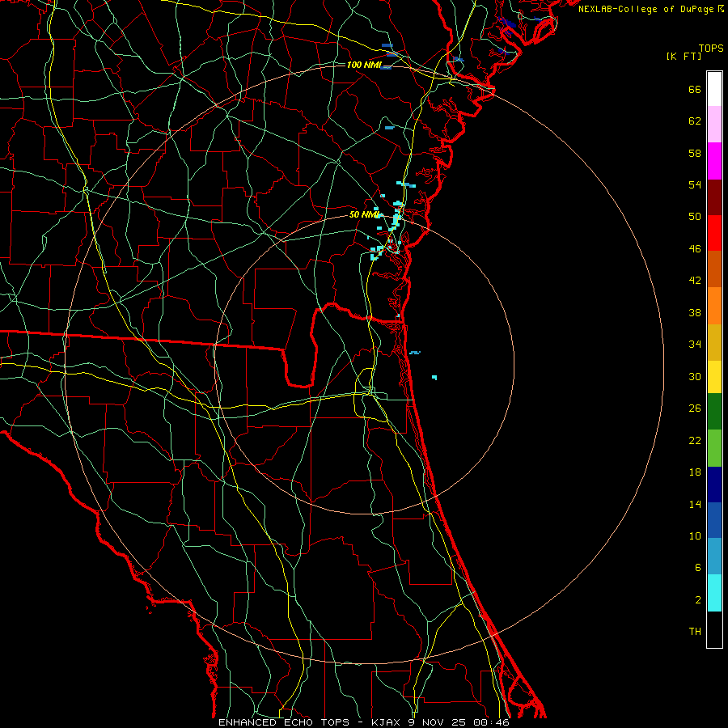This screenshot has height=728, width=728.
Task: Select the dark green legend swatch
Action: click(714, 412)
